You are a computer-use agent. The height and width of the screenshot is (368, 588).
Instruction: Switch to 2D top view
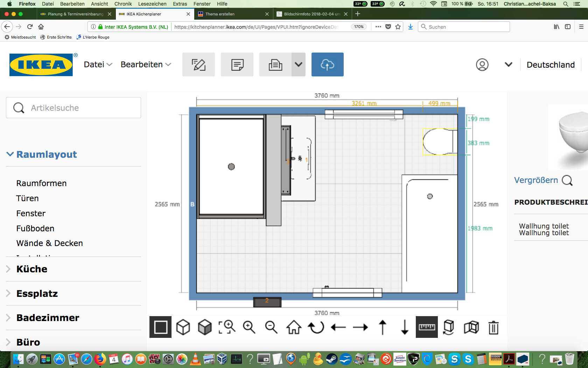pos(160,327)
